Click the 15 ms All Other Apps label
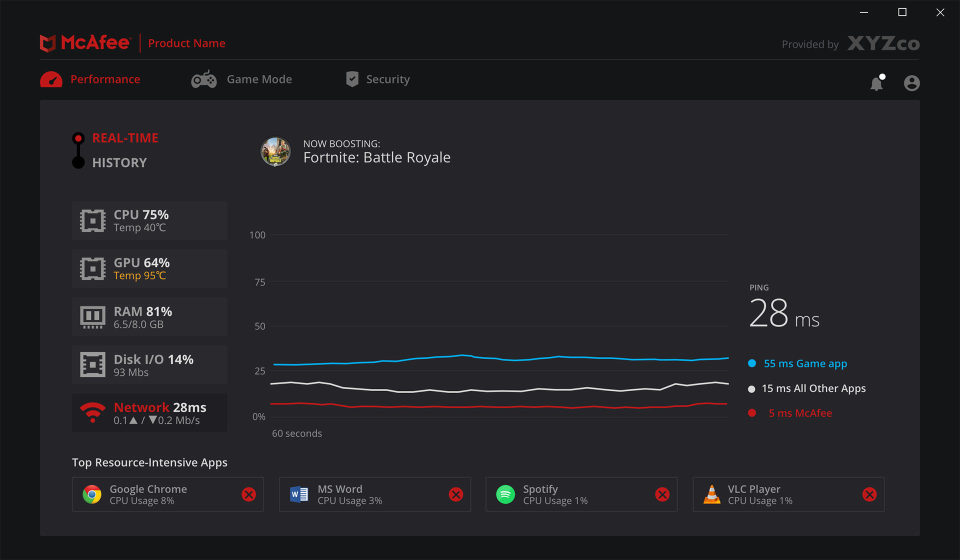Screen dimensions: 960x560 coord(813,389)
